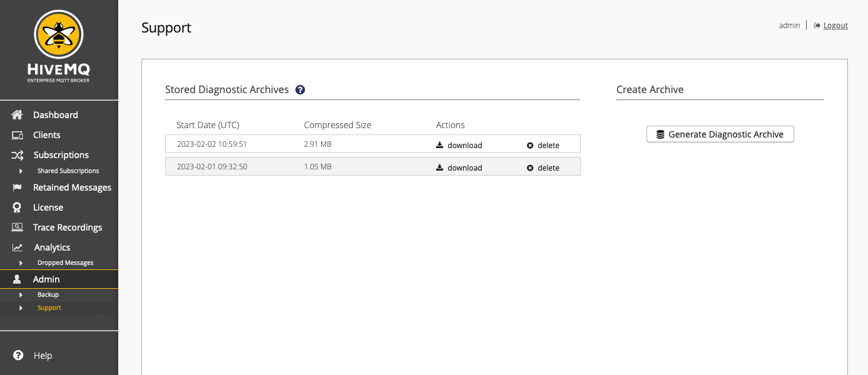Click the logout arrow icon
The width and height of the screenshot is (868, 375).
pyautogui.click(x=817, y=26)
